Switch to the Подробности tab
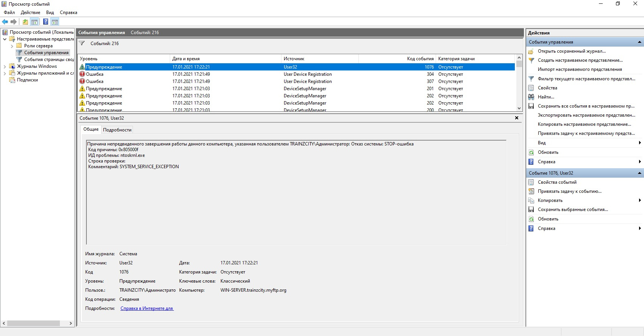Image resolution: width=644 pixels, height=336 pixels. point(117,130)
